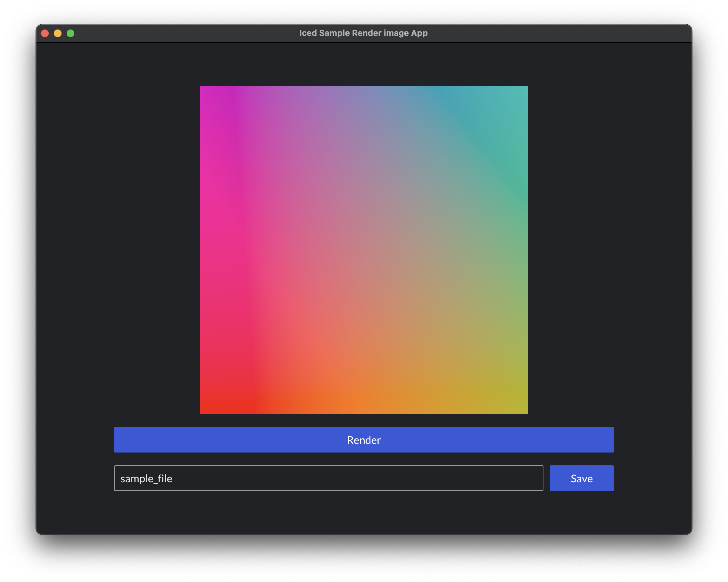Click the word sample_file inside the text box
Screen dimensions: 728x582
[146, 478]
